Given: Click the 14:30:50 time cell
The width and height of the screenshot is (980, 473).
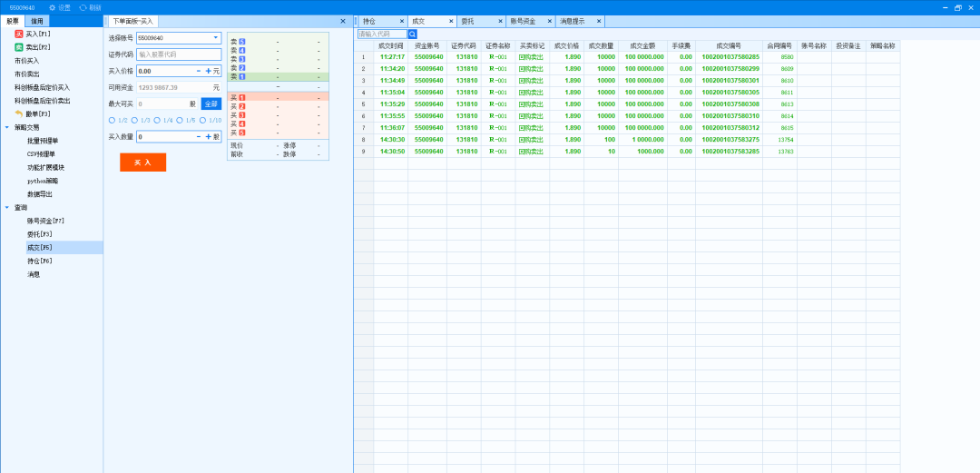Looking at the screenshot, I should [392, 152].
